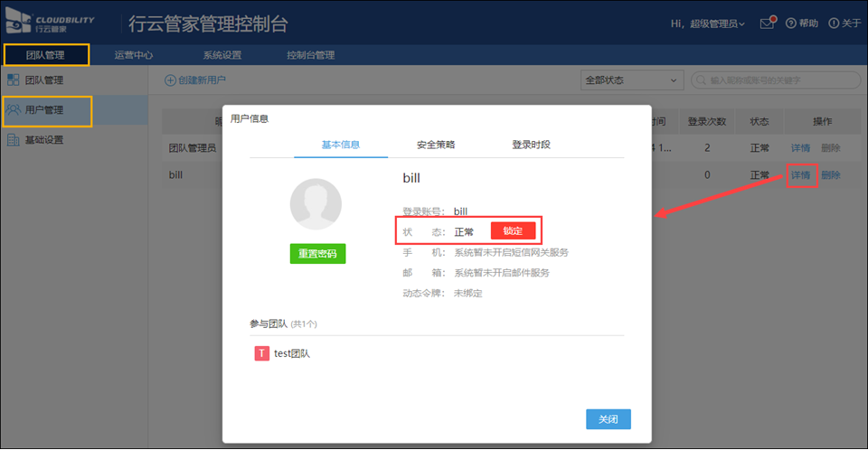The width and height of the screenshot is (868, 450).
Task: Click the help question mark icon
Action: [x=790, y=23]
